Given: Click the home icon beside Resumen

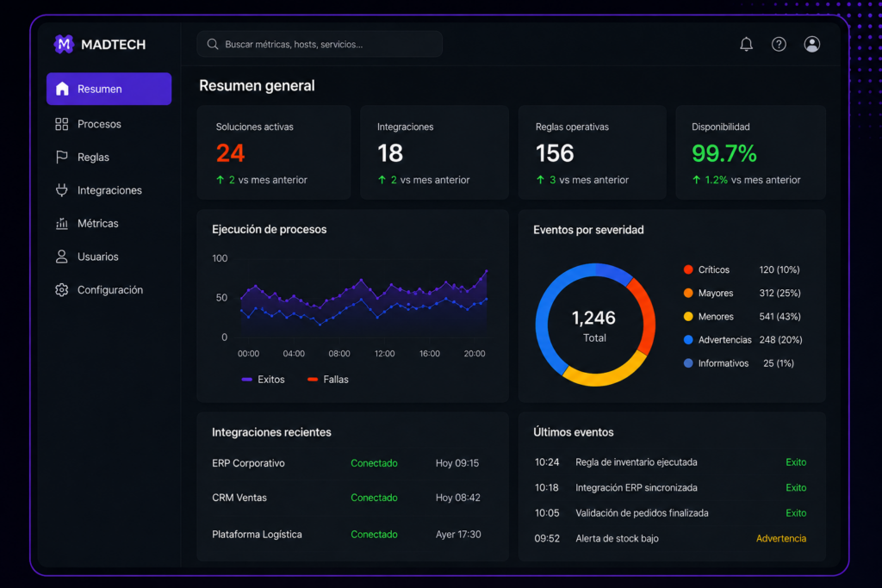Looking at the screenshot, I should coord(62,89).
